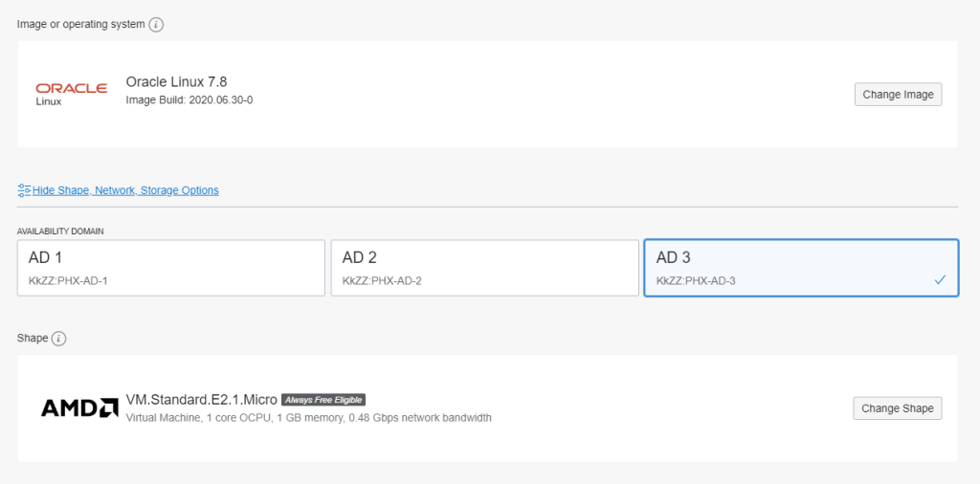Select availability domain AD 2
Viewport: 980px width, 484px height.
[484, 268]
